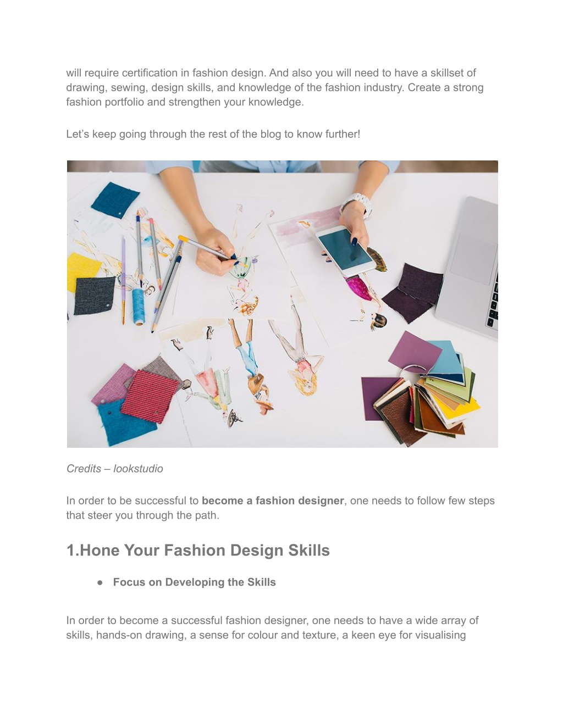
Task: Click the pencil held in the hand
Action: pos(206,247)
